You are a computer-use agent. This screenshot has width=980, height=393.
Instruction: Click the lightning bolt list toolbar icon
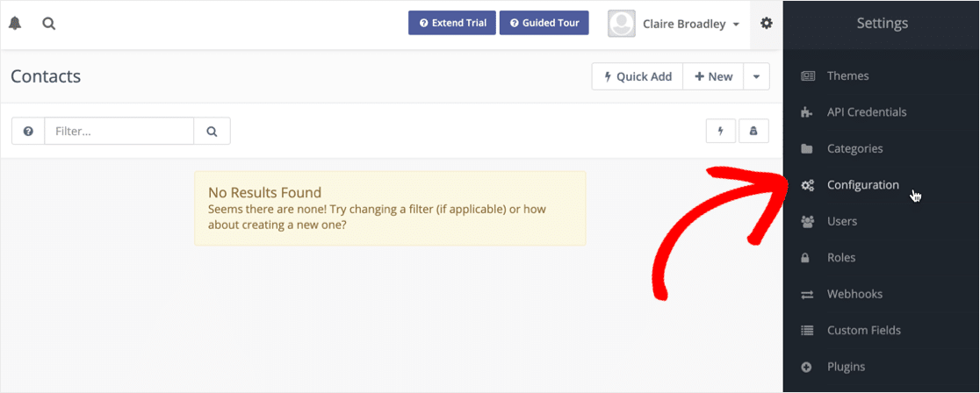(721, 132)
